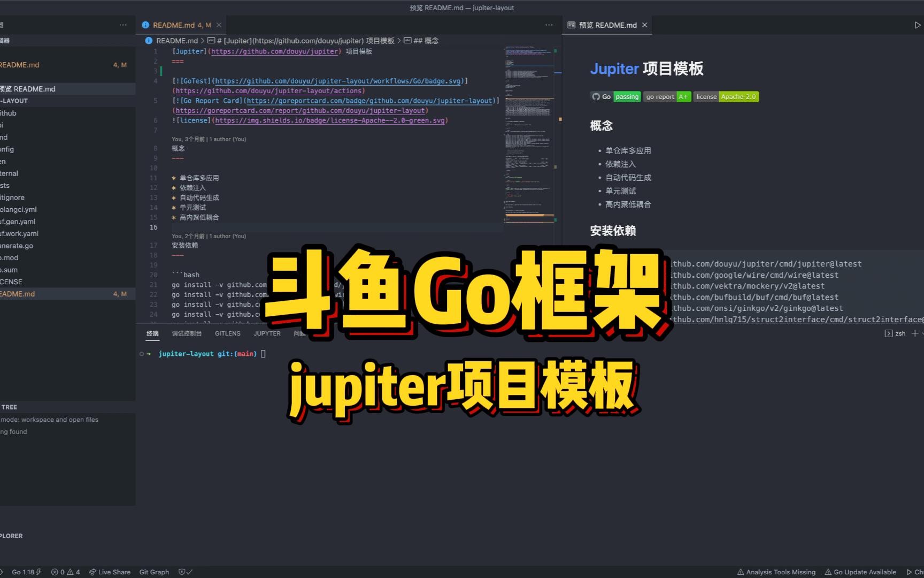Close the 预览 README.md preview tab
Viewport: 924px width, 578px height.
pos(644,25)
